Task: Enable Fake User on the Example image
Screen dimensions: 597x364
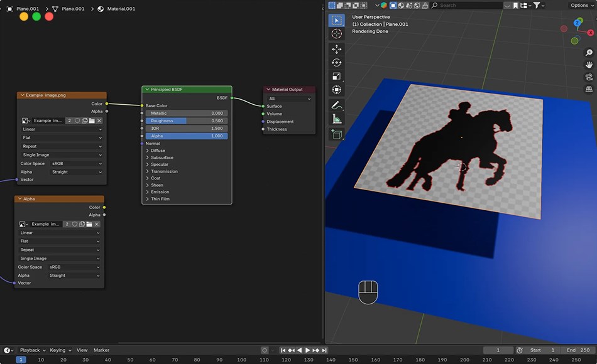Action: click(77, 120)
